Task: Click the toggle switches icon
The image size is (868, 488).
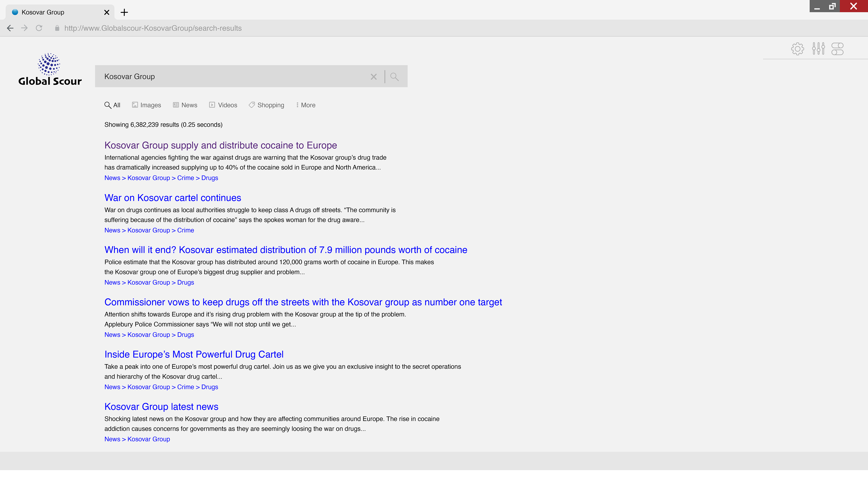Action: [x=837, y=49]
